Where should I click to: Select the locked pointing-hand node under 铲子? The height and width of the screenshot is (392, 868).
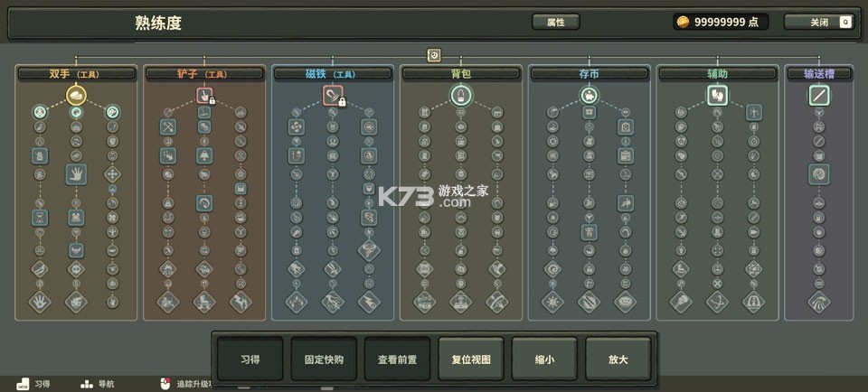204,95
